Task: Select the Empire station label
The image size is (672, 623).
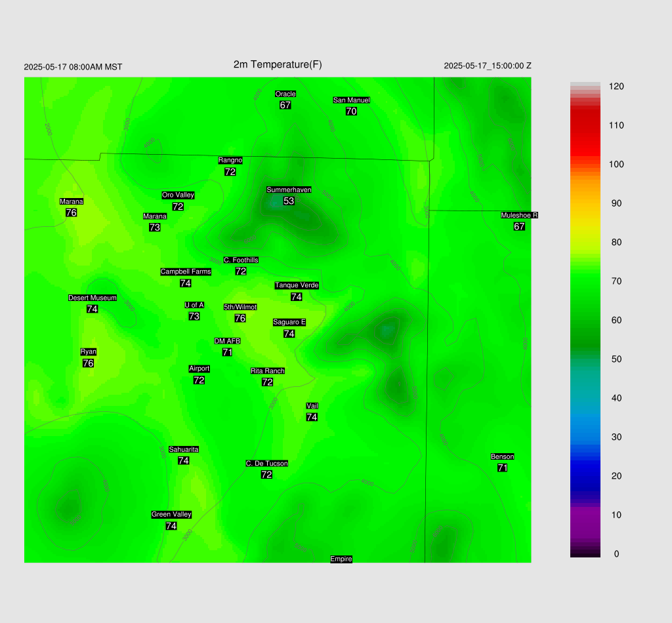Action: 341,559
